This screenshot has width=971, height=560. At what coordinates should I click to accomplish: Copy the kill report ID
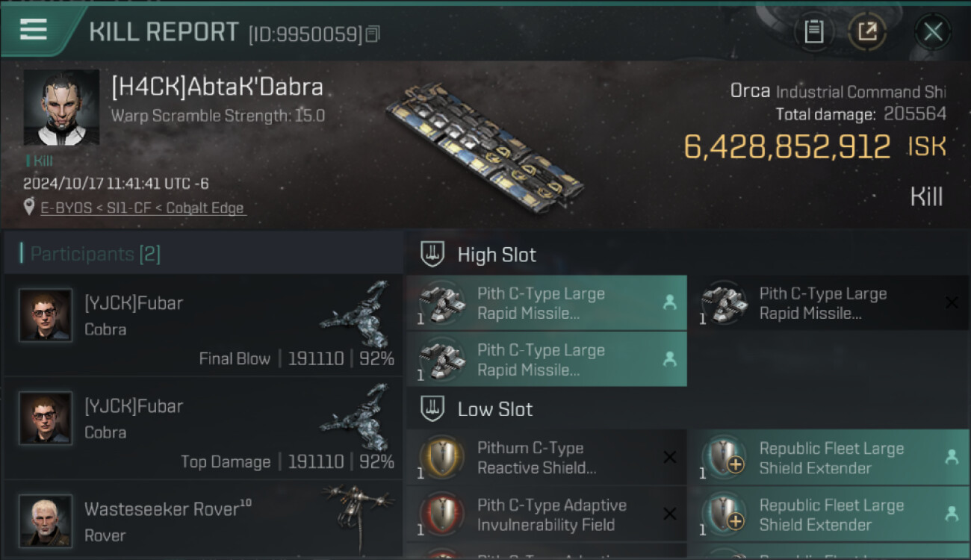(373, 34)
